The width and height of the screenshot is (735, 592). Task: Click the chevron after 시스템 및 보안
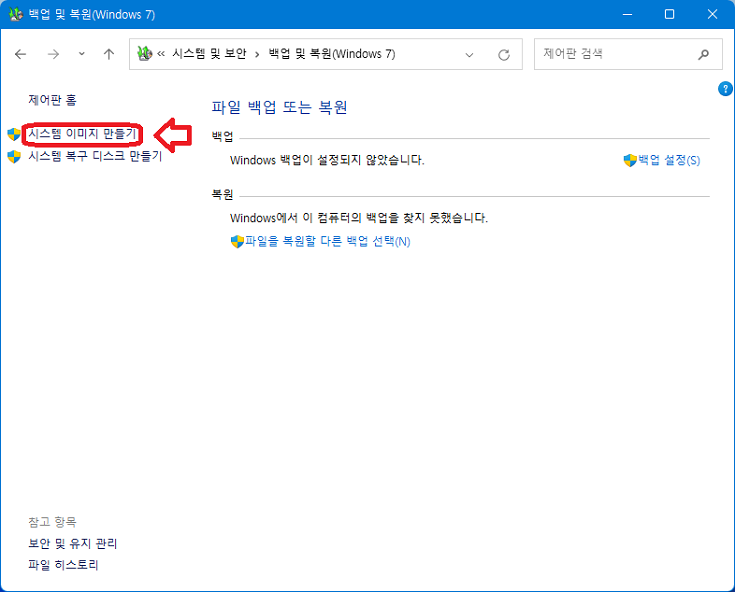click(x=257, y=54)
